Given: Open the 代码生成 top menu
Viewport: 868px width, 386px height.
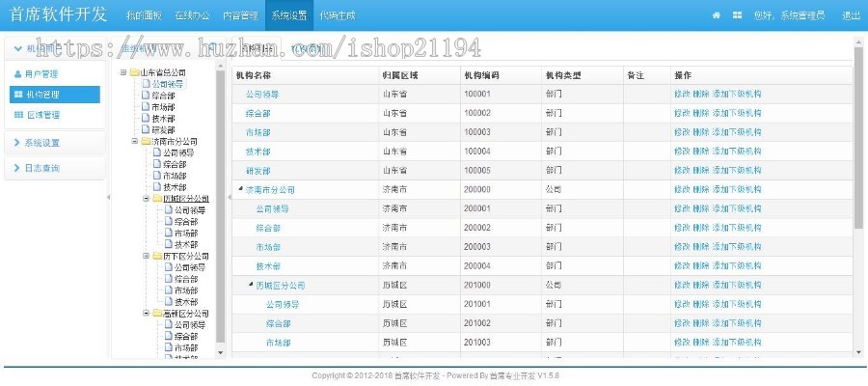Looking at the screenshot, I should (338, 15).
